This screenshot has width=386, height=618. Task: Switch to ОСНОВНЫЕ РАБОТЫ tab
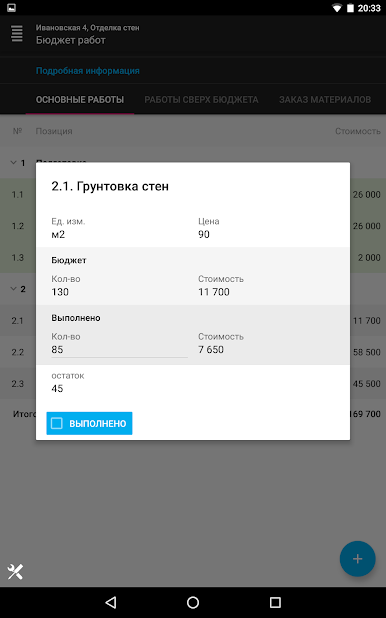80,99
